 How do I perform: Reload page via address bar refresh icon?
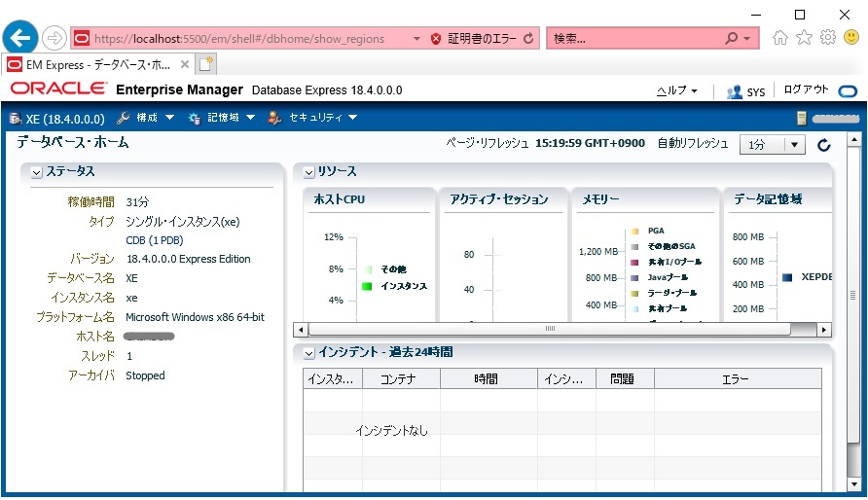528,38
